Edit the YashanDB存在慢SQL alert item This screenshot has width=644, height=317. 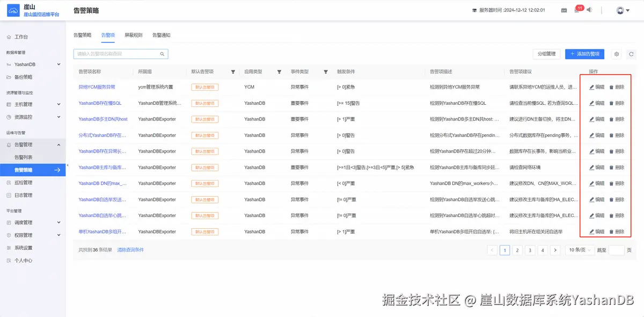tap(596, 103)
